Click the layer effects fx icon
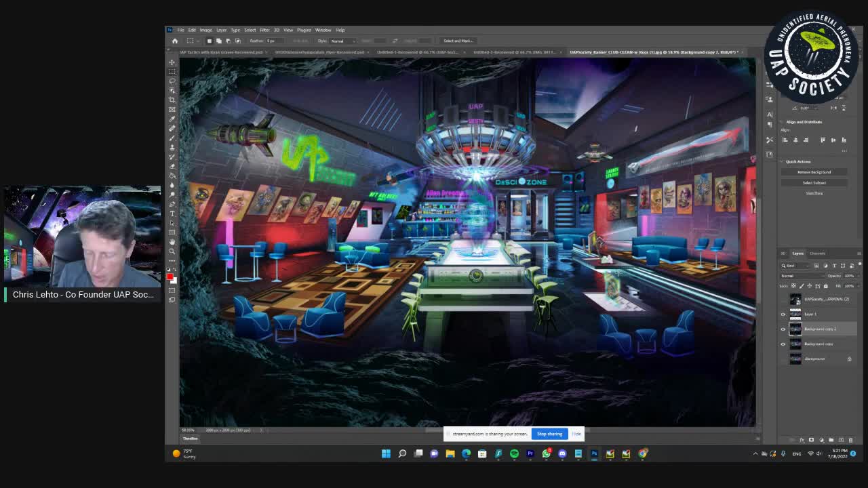The image size is (868, 488). (x=802, y=440)
